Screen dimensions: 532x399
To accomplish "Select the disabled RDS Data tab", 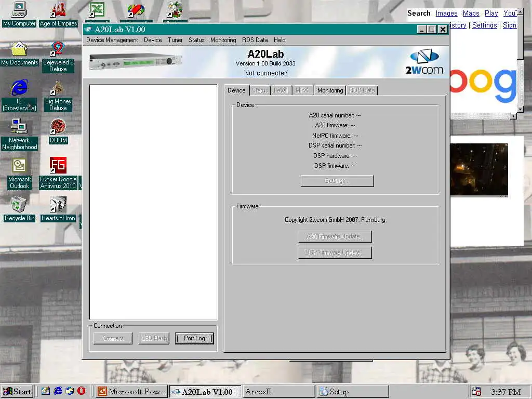I will click(362, 90).
